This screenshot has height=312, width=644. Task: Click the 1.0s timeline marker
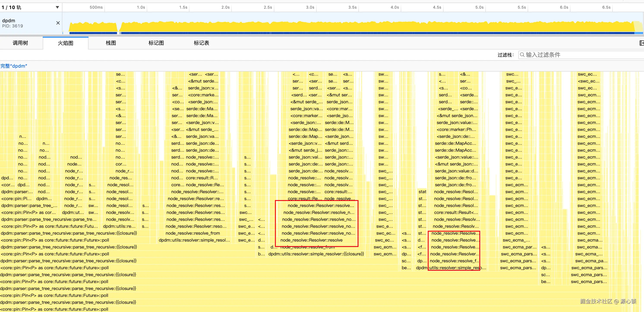141,7
